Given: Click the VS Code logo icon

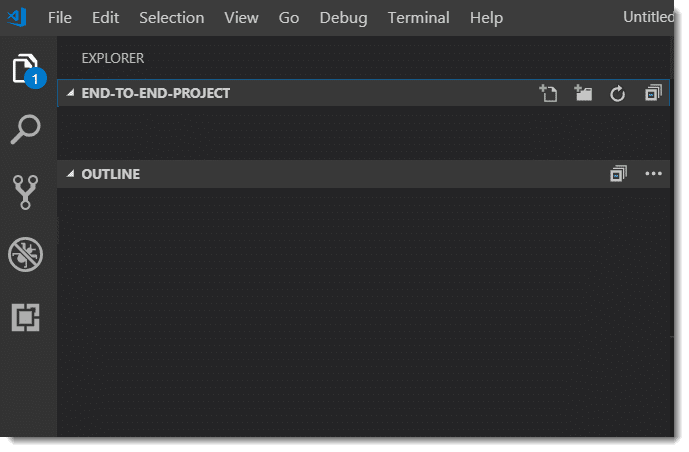Looking at the screenshot, I should pos(17,17).
